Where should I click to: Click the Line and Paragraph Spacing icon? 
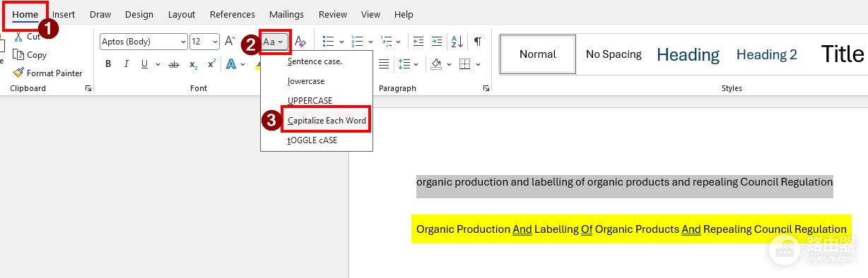tap(404, 64)
